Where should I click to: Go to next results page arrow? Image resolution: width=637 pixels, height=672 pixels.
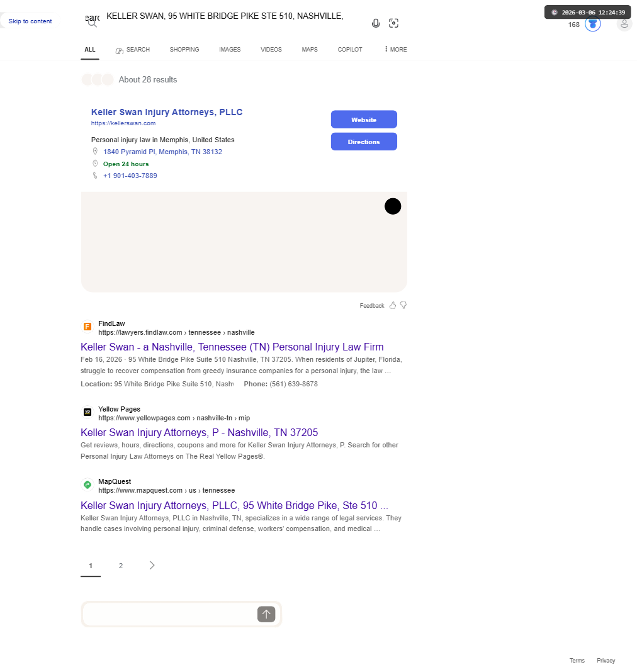[152, 565]
